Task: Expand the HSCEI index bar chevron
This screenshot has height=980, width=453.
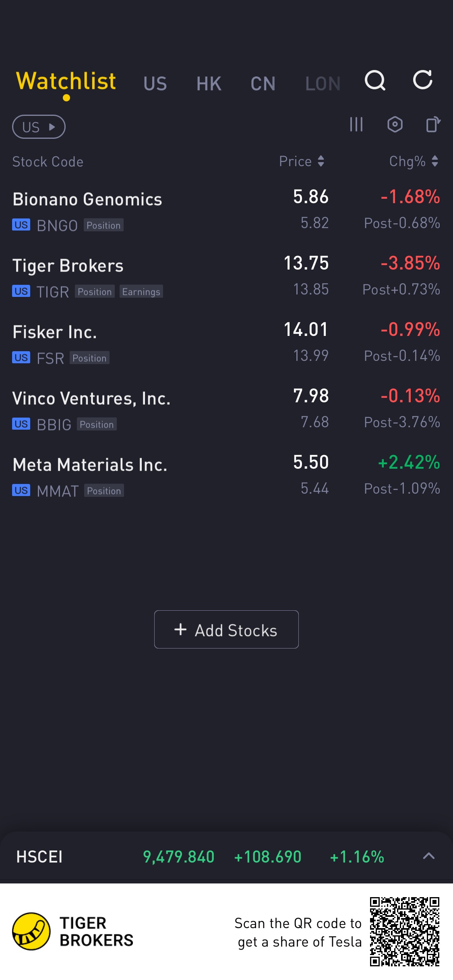Action: coord(429,856)
